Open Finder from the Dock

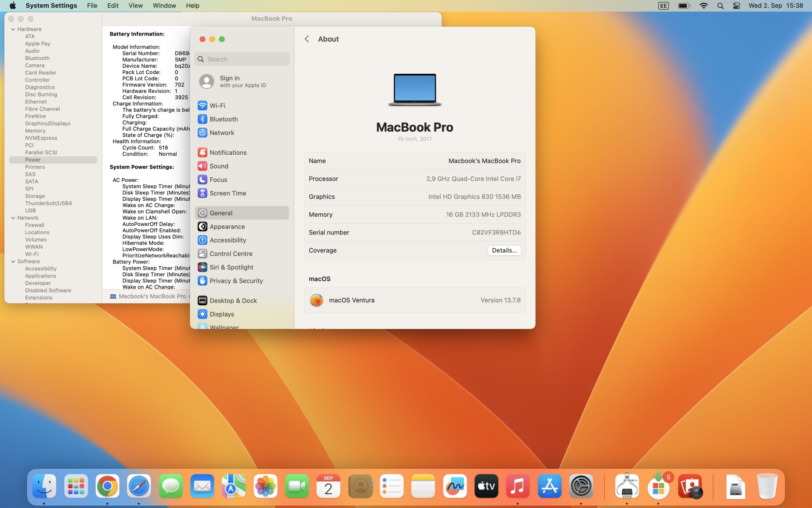tap(44, 486)
